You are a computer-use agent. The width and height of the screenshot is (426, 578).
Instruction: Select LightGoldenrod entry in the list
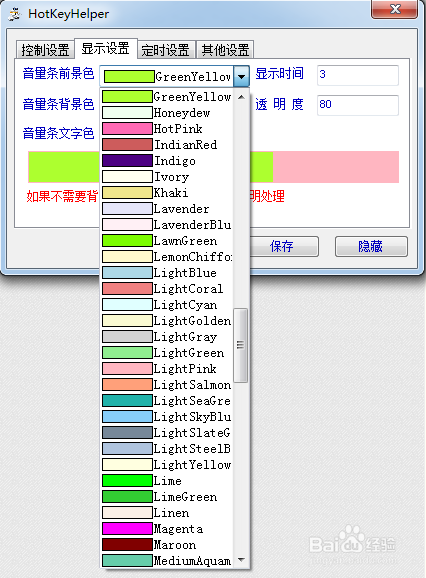coord(167,321)
